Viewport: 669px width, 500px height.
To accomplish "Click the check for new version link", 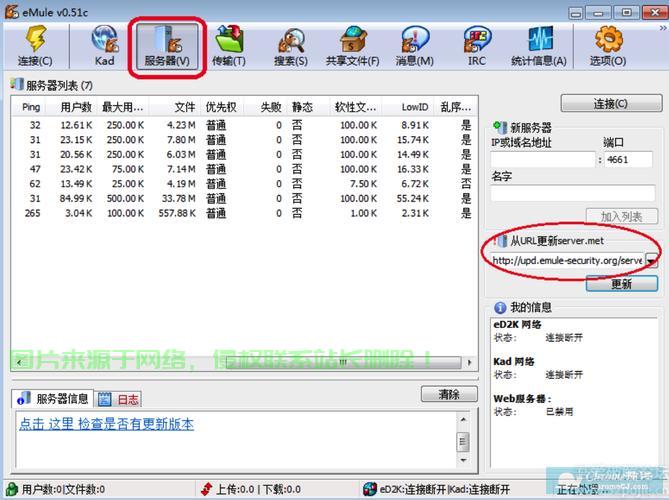I will [106, 424].
